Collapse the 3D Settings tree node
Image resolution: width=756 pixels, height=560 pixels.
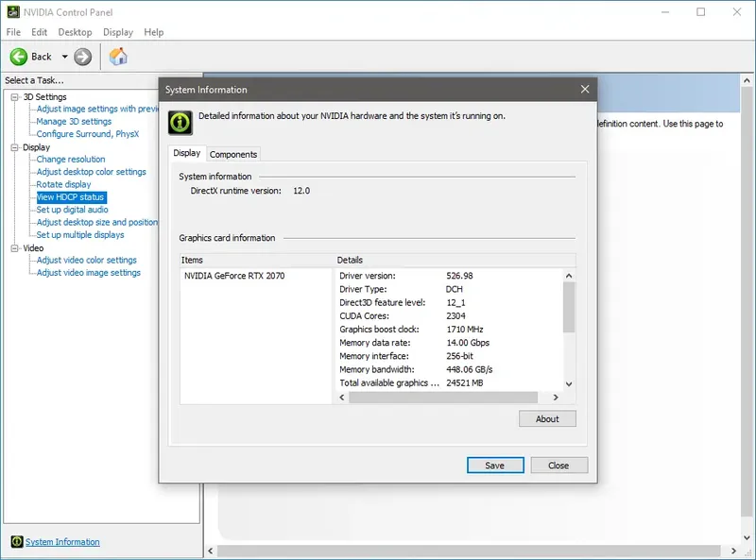click(x=15, y=97)
